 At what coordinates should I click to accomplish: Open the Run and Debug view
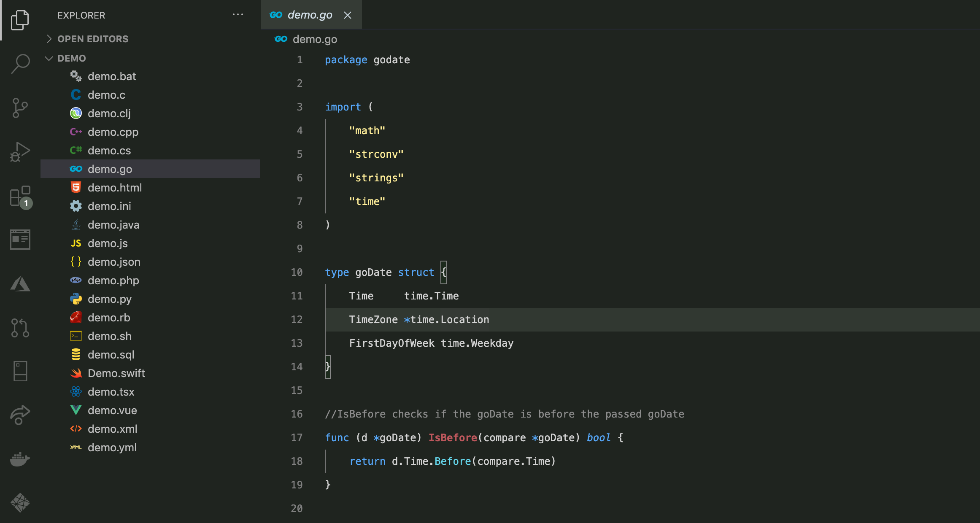[20, 152]
